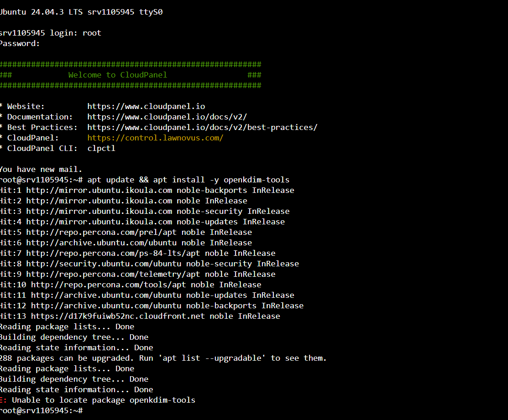
Task: Click the Hit:8 security.ubuntu.com line
Action: [149, 264]
